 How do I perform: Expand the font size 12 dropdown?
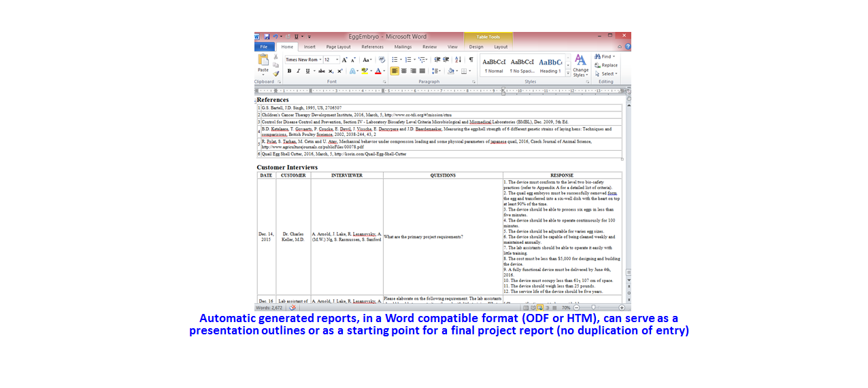click(x=337, y=60)
